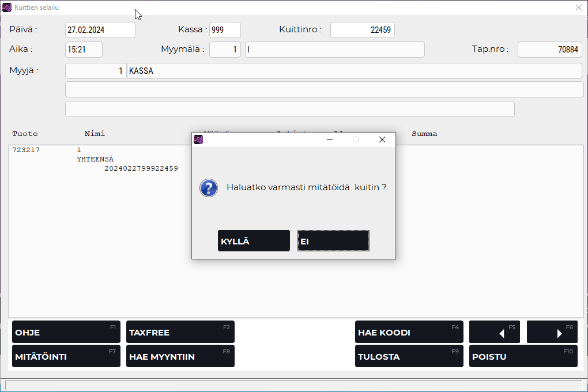Minimize the confirmation dialog
Image resolution: width=588 pixels, height=392 pixels.
tap(330, 140)
